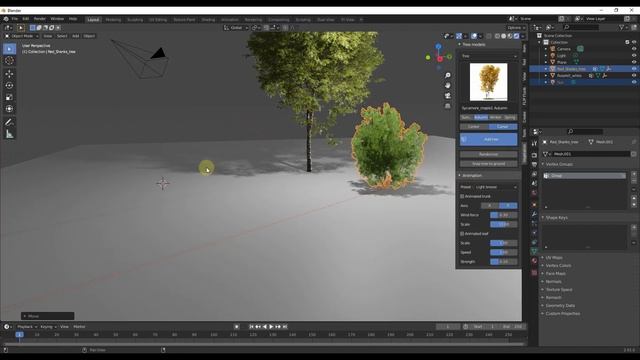Activate the 3D Cursor tool
The height and width of the screenshot is (360, 640).
[9, 61]
